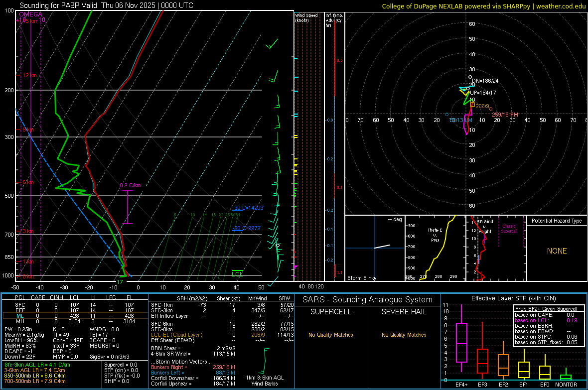Click the 'DN=186/24' hodograph label
This screenshot has width=588, height=390.
pyautogui.click(x=485, y=81)
